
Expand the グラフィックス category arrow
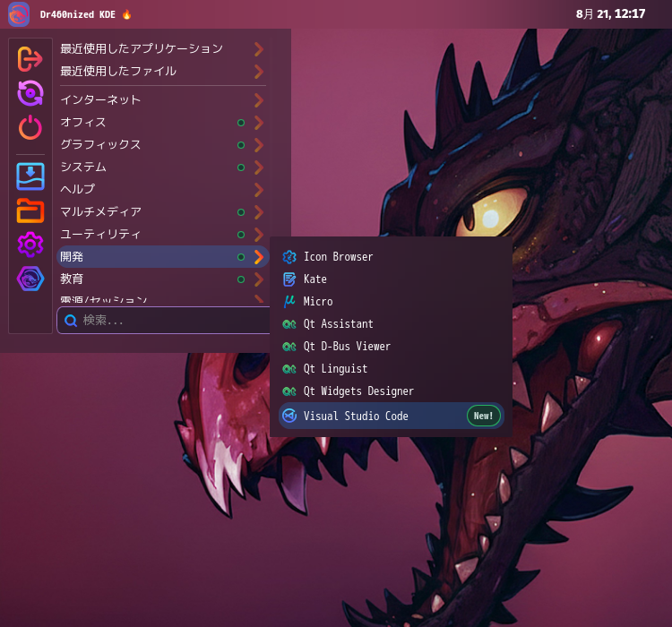pos(258,145)
